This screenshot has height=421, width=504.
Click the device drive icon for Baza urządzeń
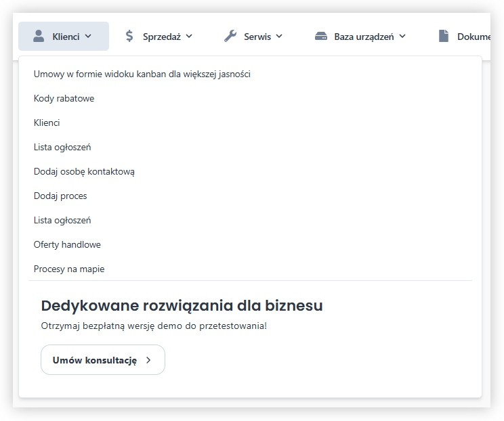[x=321, y=37]
